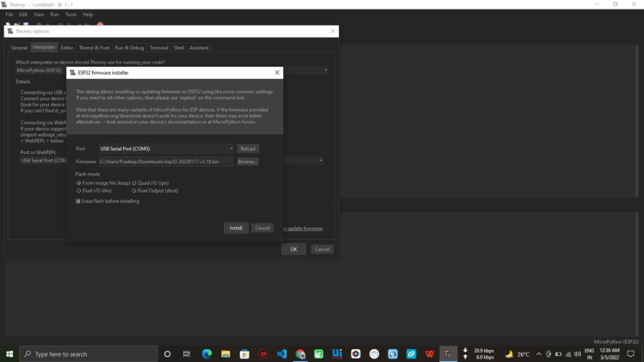Switch to the General tab
644x362 pixels.
pos(19,47)
